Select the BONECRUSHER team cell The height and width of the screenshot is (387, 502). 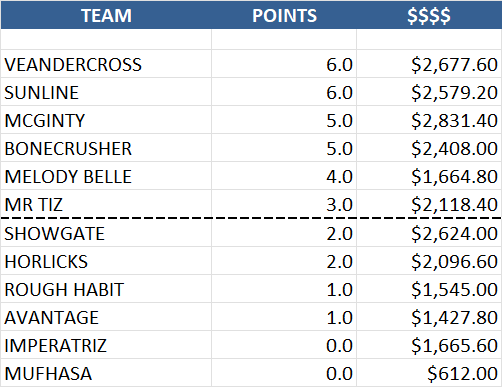tap(106, 148)
